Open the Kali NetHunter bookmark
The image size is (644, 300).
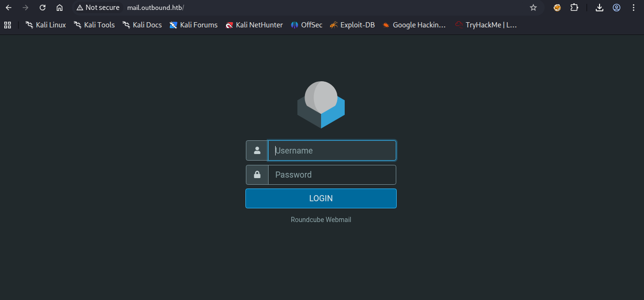[254, 25]
